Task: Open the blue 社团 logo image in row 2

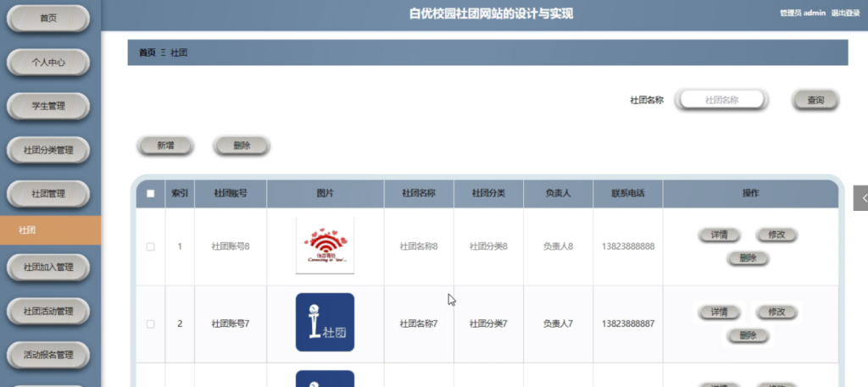Action: coord(325,323)
